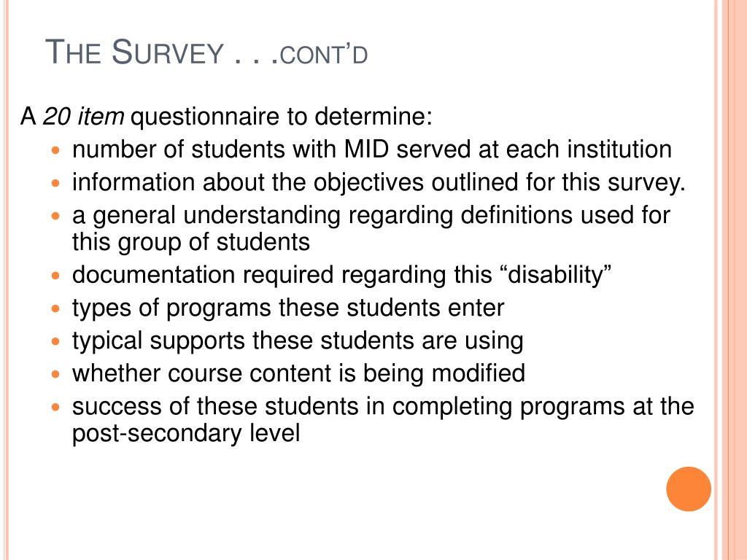The image size is (747, 560).
Task: Click 'whether course content is being modified'
Action: point(298,373)
